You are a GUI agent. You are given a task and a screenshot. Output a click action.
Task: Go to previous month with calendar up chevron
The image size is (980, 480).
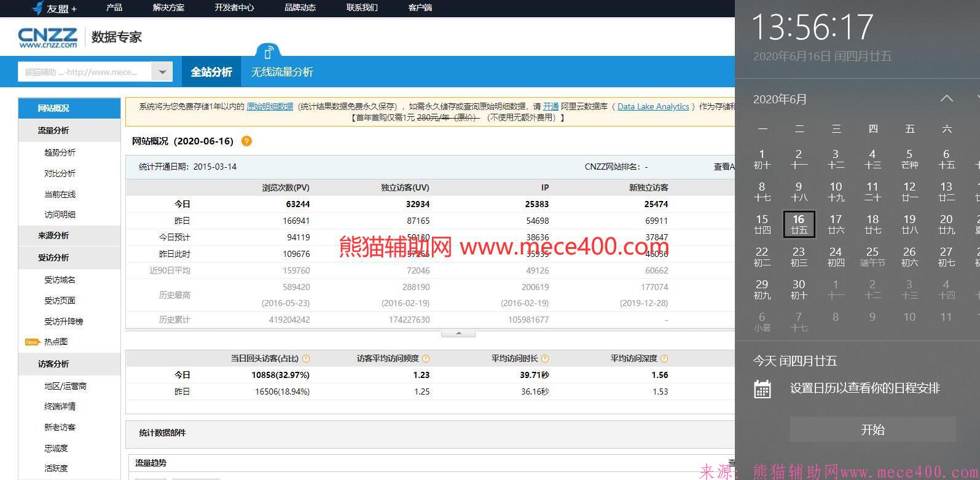(x=947, y=99)
